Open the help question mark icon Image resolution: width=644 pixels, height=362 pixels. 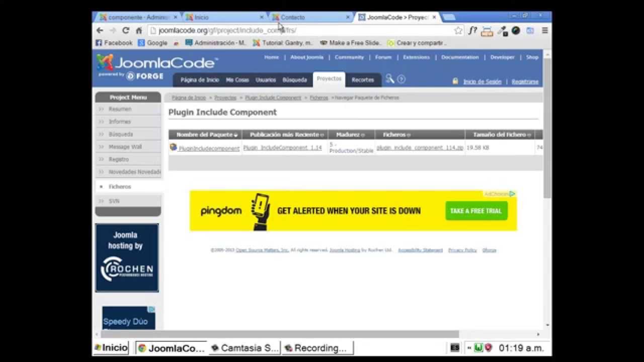401,79
